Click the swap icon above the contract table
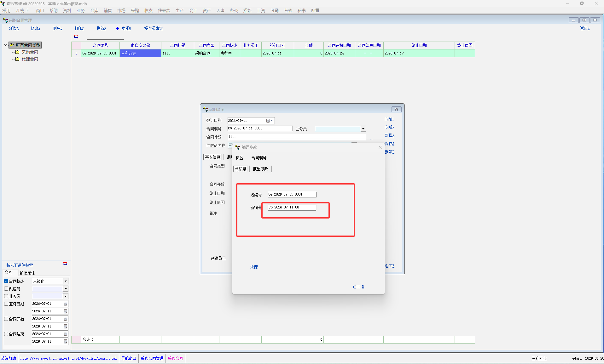 [x=76, y=37]
